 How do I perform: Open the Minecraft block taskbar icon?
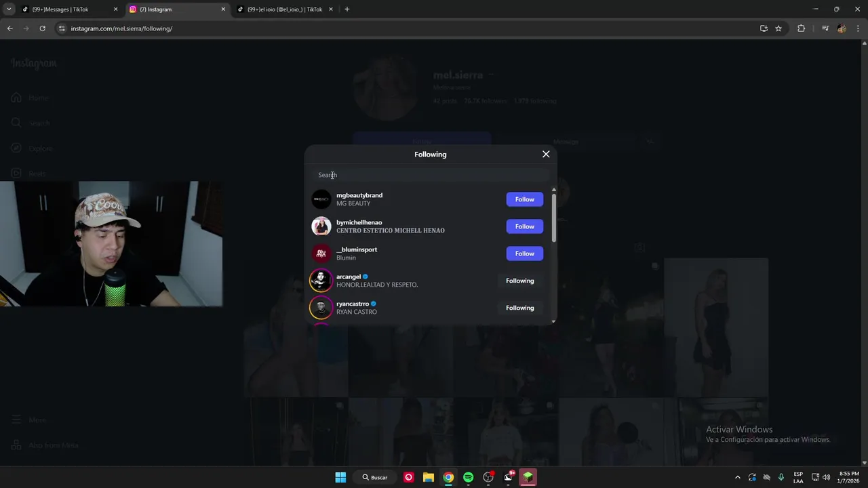point(528,477)
